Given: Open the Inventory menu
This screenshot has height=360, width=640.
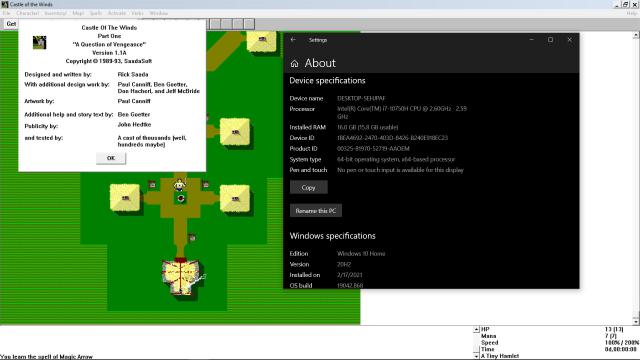Looking at the screenshot, I should (55, 13).
